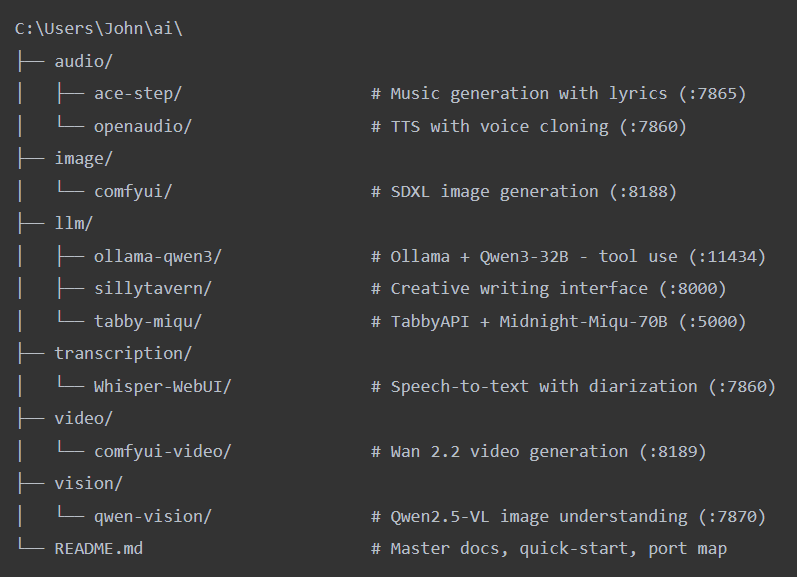Select the qwen-vision/ folder name
The height and width of the screenshot is (577, 797).
[153, 516]
